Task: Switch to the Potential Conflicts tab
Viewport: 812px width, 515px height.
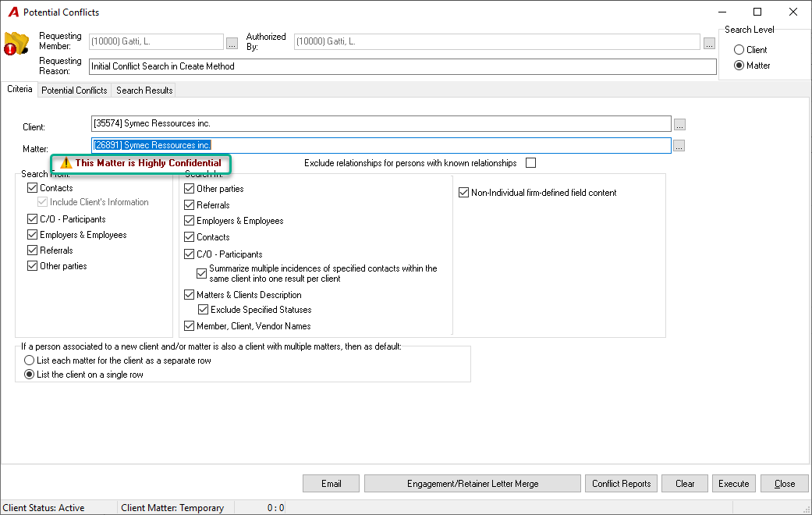Action: 74,91
